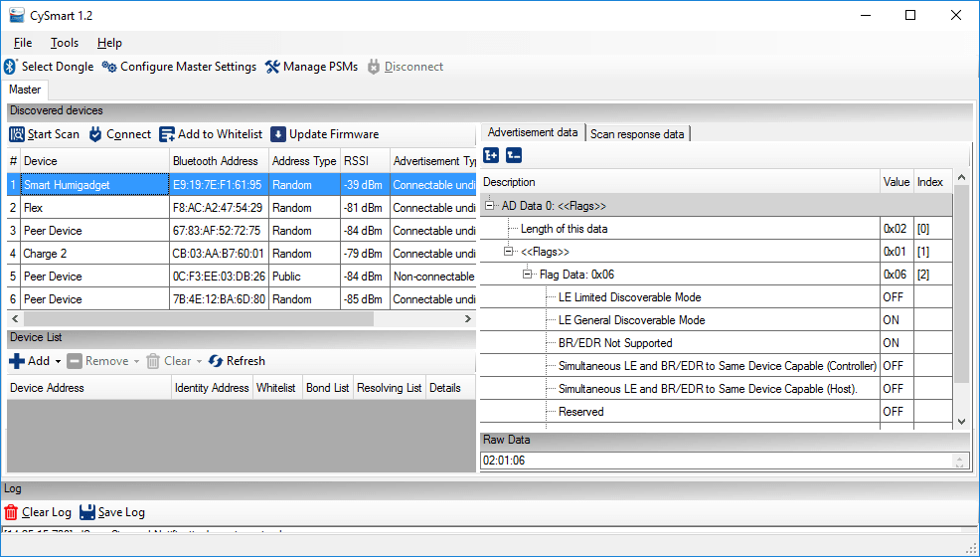980x557 pixels.
Task: Open the Add dropdown arrow
Action: 58,362
